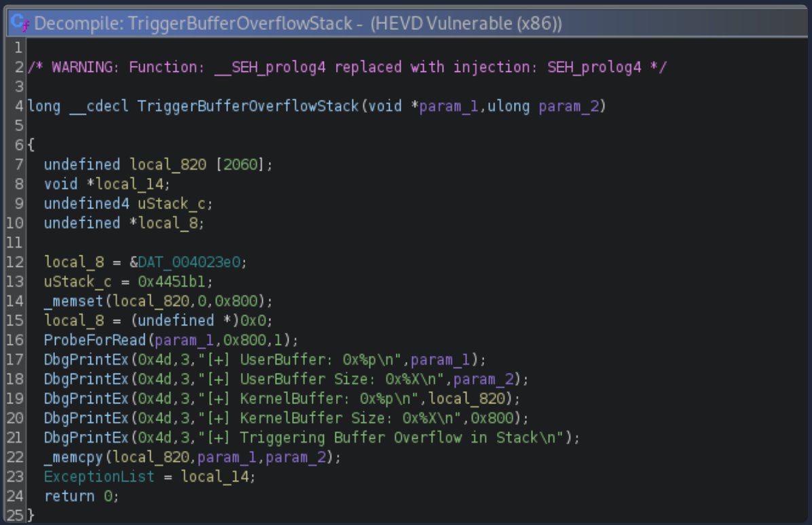The height and width of the screenshot is (525, 812).
Task: Select the undefined4 type keyword
Action: (86, 204)
